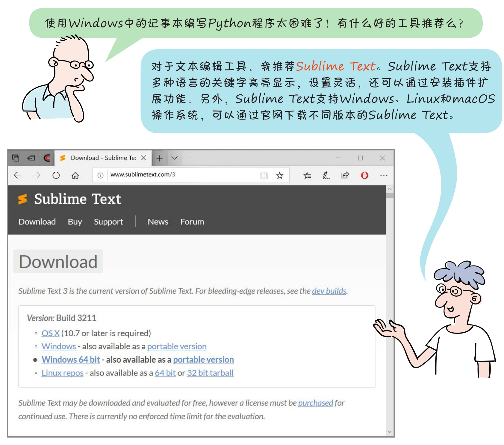Click the OS X download link
The image size is (504, 445).
[x=51, y=333]
